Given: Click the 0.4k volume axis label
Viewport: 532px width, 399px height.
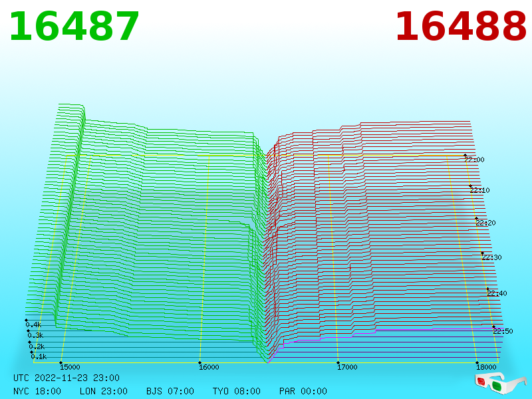Looking at the screenshot, I should click(x=33, y=325).
